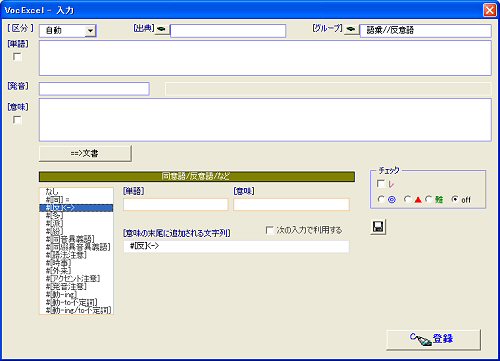Select #[動-to-不定詞] in the tag list
Screen dimensions: 500x361
pos(76,302)
